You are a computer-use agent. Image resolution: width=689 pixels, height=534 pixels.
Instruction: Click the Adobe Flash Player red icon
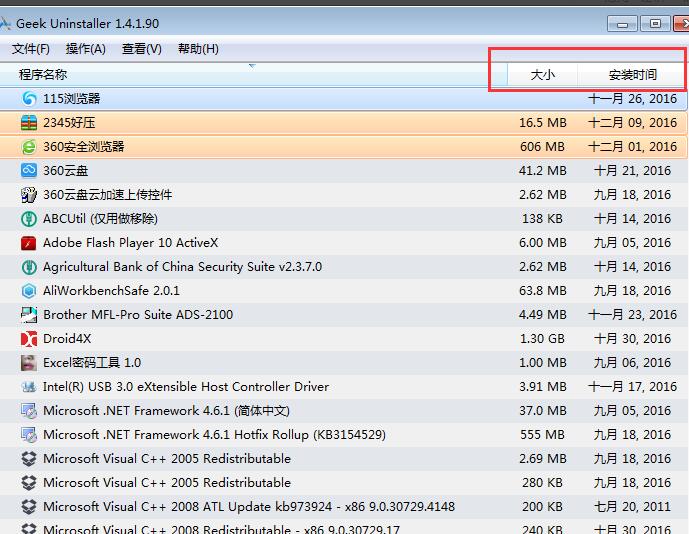click(29, 243)
